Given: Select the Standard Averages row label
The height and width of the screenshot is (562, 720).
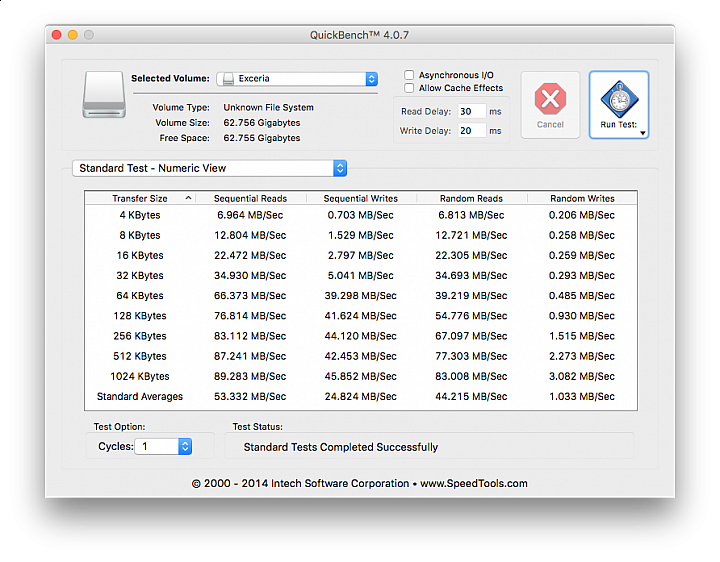Looking at the screenshot, I should [x=140, y=397].
